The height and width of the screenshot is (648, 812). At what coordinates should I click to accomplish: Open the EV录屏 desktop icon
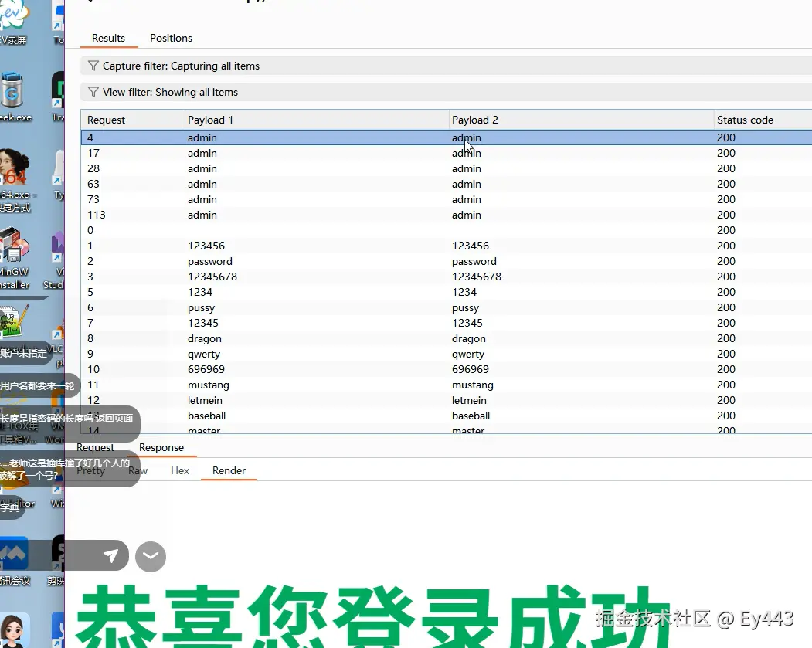[x=13, y=22]
